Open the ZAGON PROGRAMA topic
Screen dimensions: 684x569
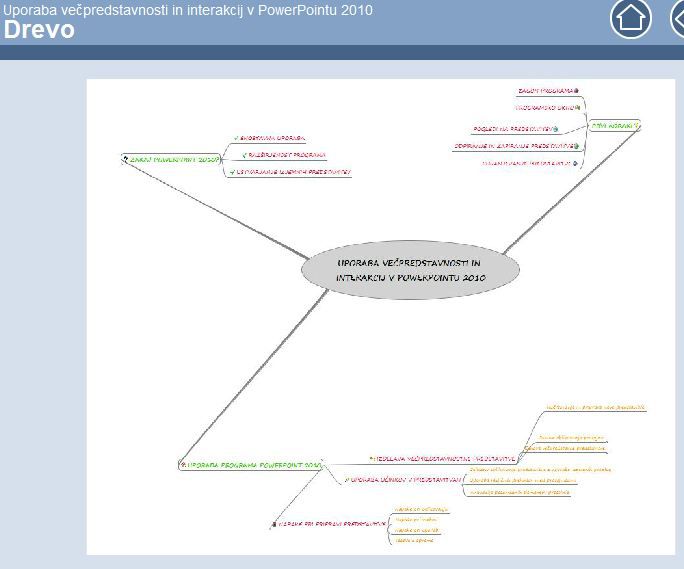[x=545, y=91]
